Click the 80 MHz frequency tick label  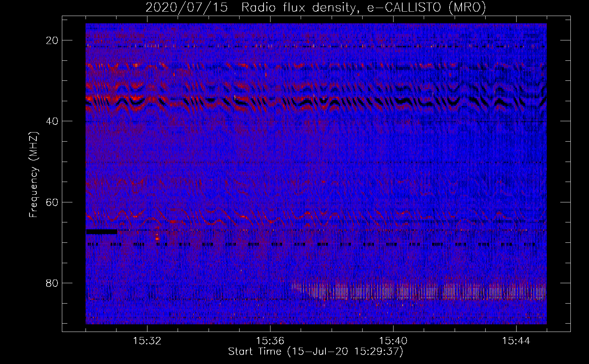click(x=52, y=283)
